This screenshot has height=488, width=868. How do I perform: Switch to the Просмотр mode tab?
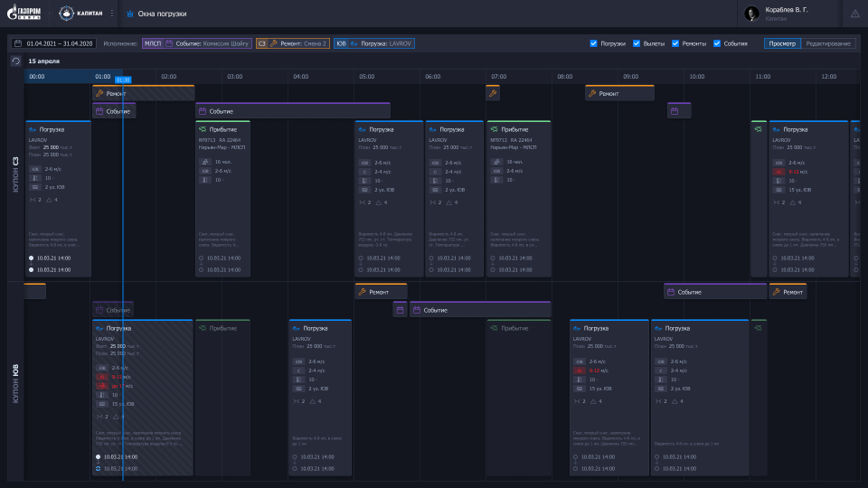(782, 43)
